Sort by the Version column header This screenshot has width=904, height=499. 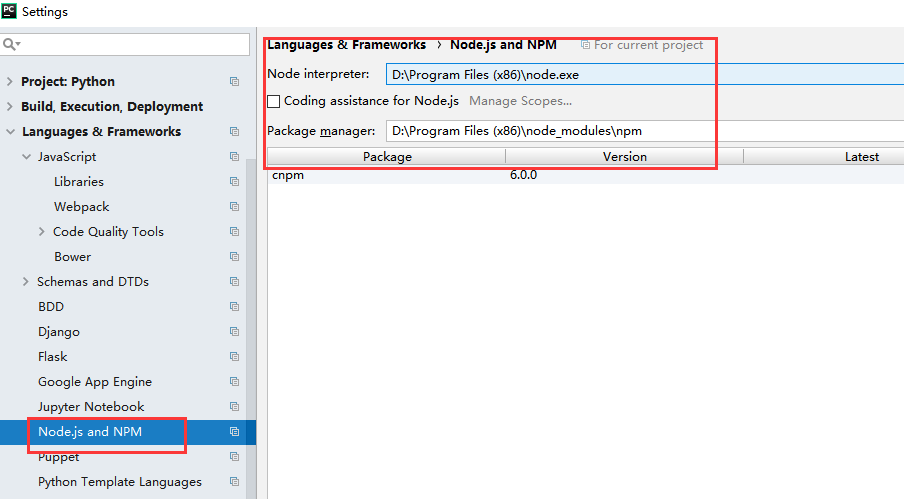[x=625, y=157]
